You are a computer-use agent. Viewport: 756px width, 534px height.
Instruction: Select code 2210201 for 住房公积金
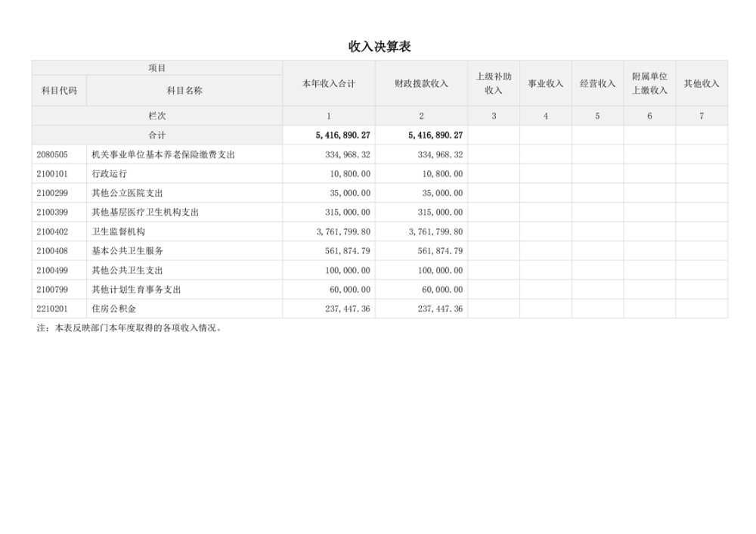tap(52, 309)
